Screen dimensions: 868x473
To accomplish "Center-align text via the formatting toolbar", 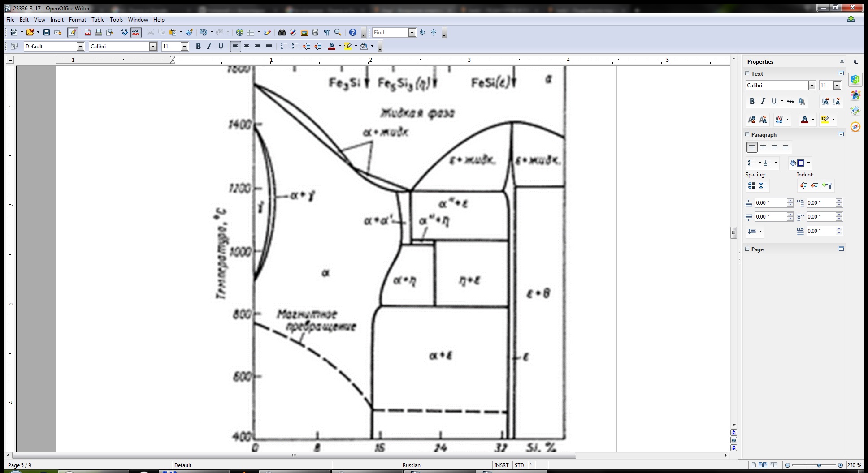I will pyautogui.click(x=247, y=46).
